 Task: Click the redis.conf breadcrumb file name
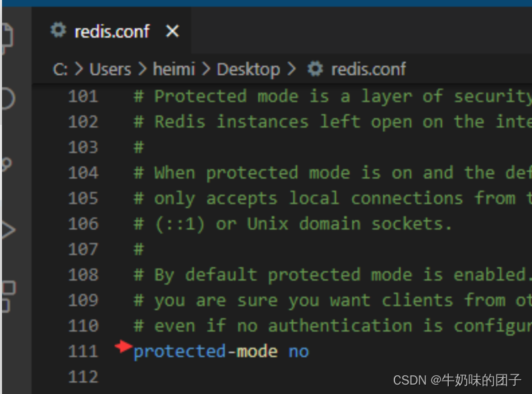pos(368,69)
